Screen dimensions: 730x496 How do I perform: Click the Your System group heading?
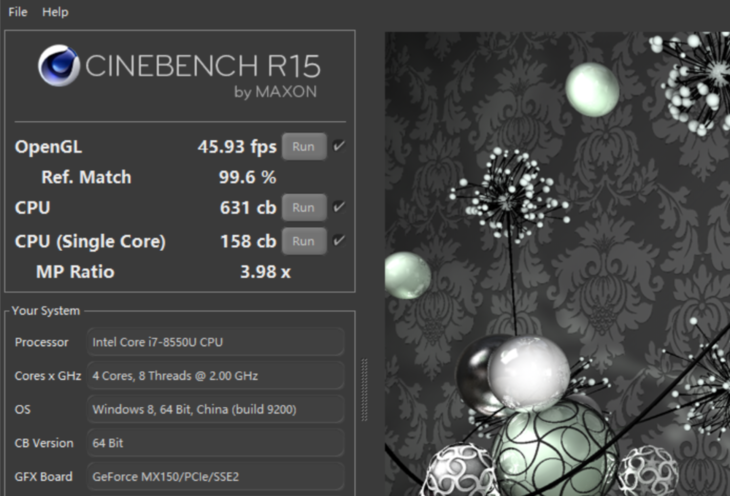(46, 311)
